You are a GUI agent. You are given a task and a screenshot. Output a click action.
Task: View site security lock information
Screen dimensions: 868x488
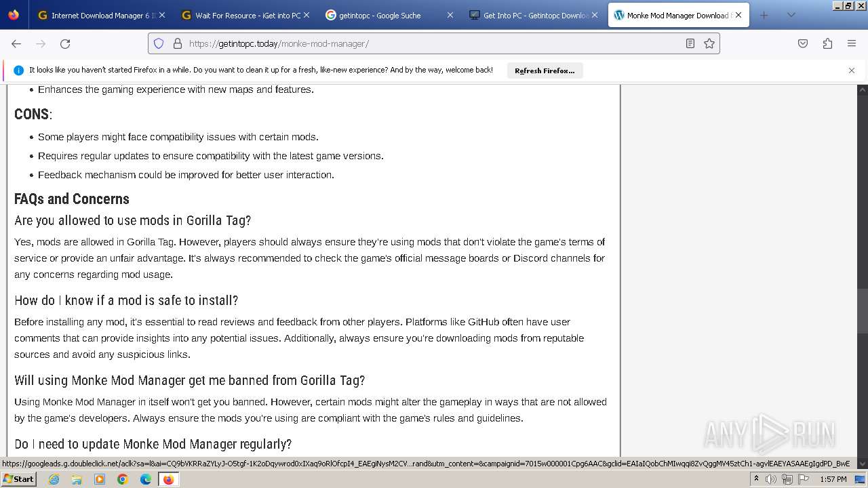[178, 43]
